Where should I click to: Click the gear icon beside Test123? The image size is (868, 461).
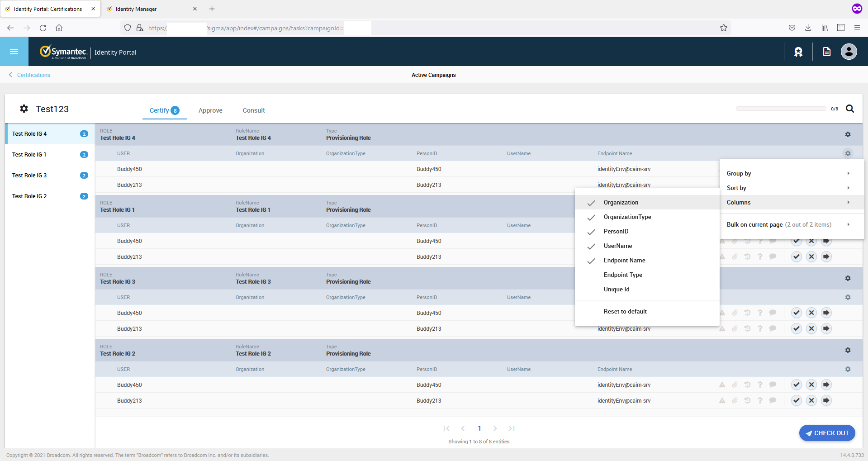click(x=24, y=109)
